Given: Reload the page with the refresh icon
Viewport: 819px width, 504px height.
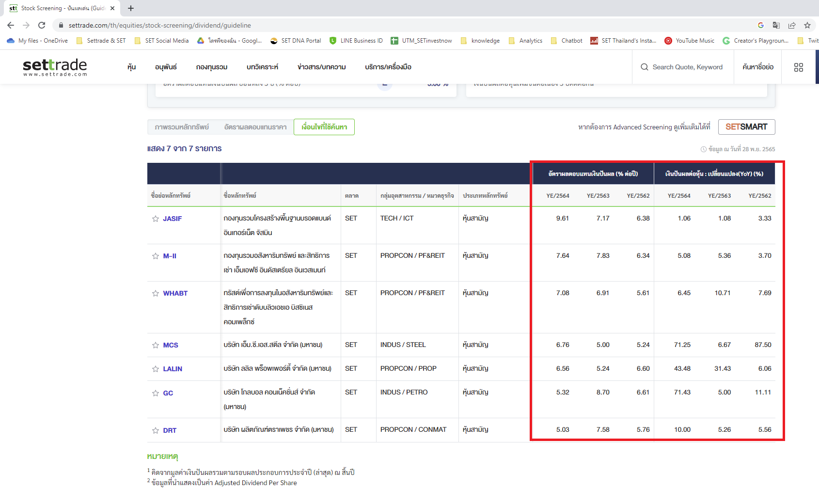Looking at the screenshot, I should click(x=42, y=25).
